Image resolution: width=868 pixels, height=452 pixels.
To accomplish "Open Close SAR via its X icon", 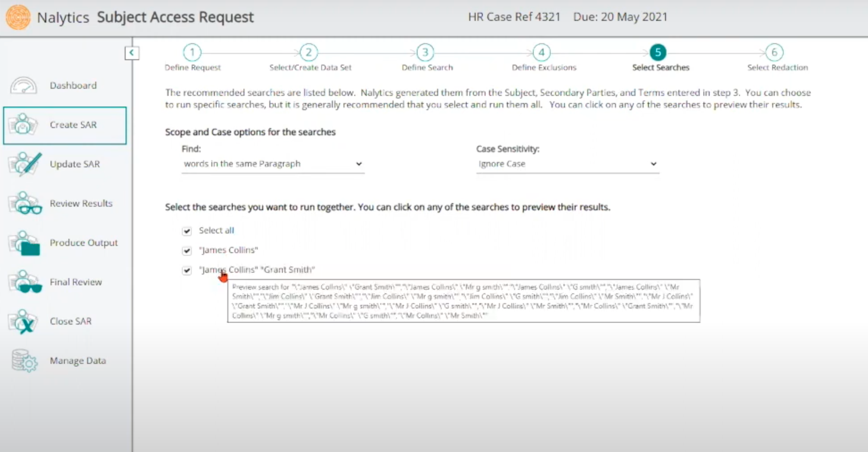I will tap(24, 321).
